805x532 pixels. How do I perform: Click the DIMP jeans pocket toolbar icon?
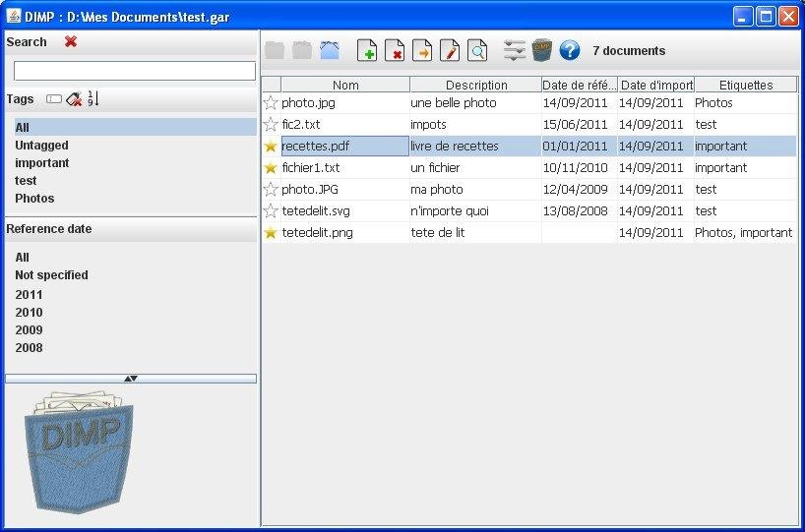click(541, 50)
